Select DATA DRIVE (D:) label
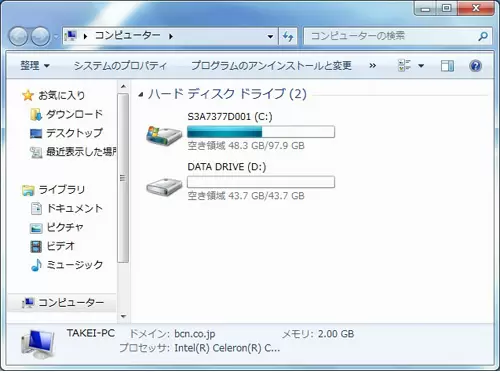 point(227,167)
